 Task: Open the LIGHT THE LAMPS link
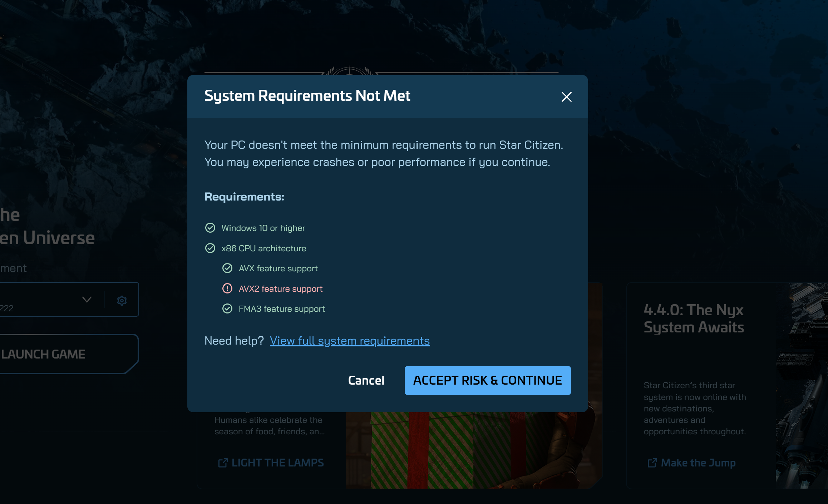coord(277,463)
